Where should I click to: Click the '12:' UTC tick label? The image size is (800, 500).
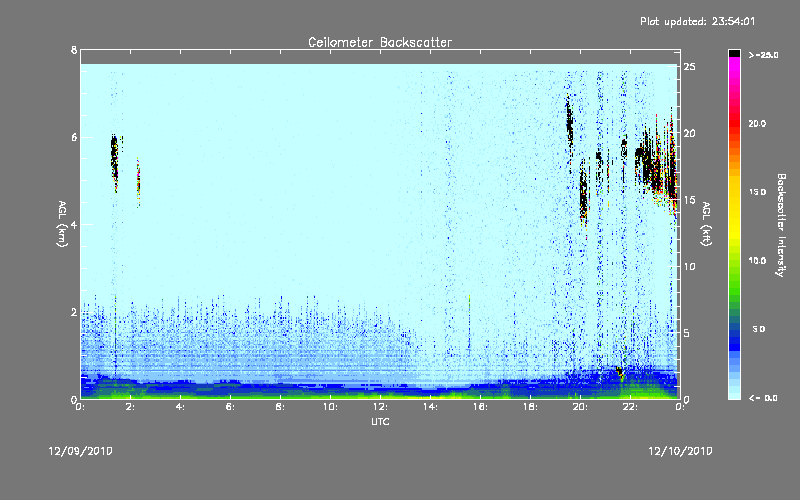[x=381, y=407]
